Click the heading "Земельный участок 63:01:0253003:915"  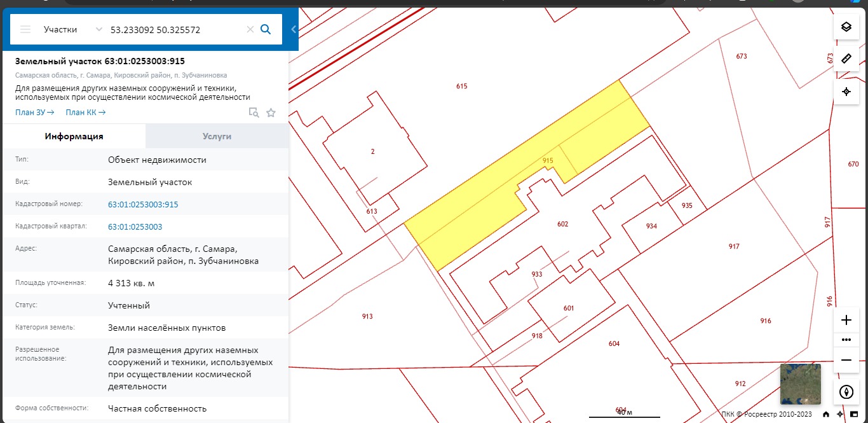(100, 61)
